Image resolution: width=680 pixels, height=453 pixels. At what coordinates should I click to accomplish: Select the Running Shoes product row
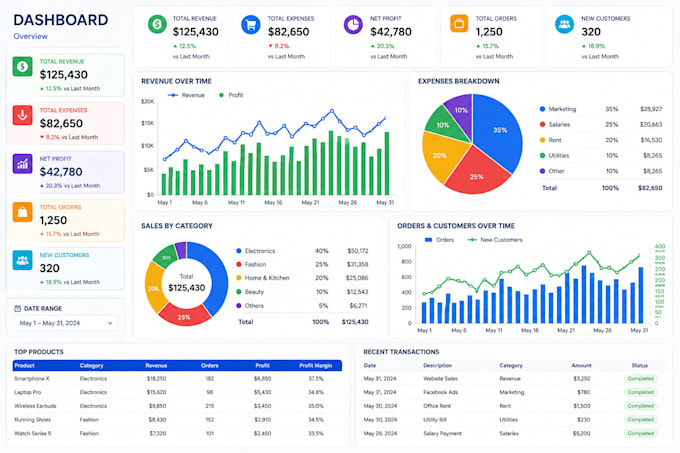coord(177,420)
